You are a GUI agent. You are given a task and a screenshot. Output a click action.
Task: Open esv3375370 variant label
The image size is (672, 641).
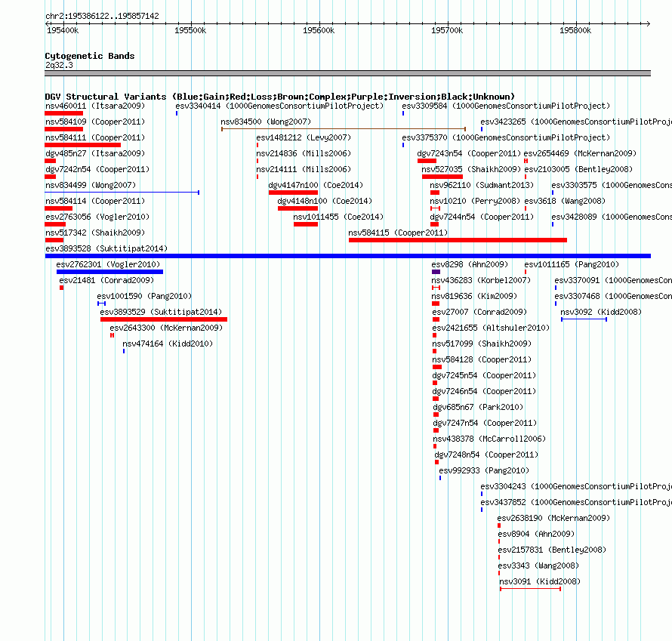506,137
